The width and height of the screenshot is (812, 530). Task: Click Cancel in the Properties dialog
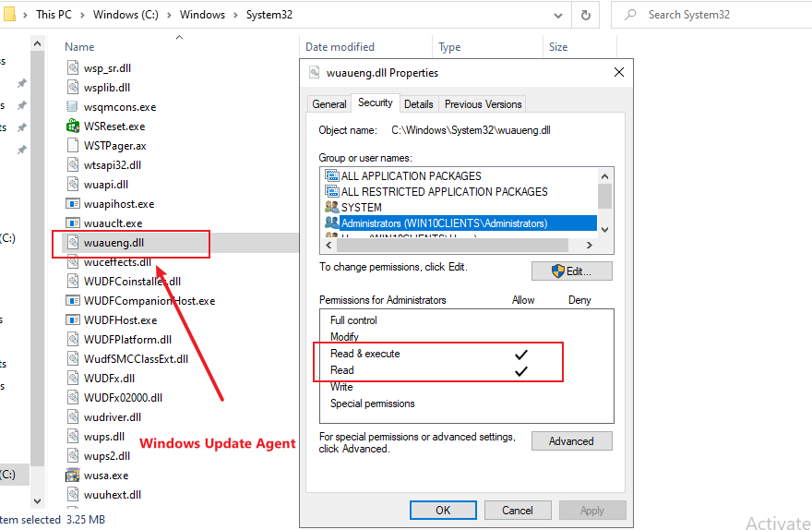(x=518, y=511)
